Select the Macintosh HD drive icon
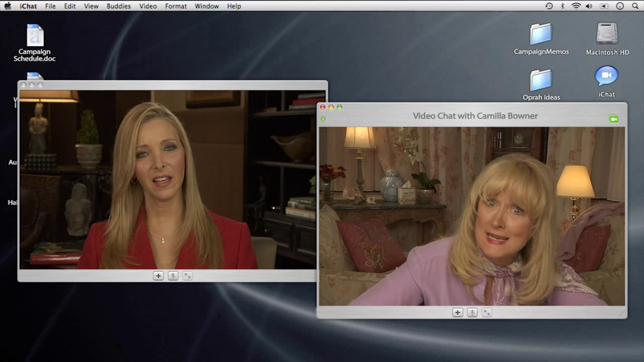 click(x=607, y=39)
